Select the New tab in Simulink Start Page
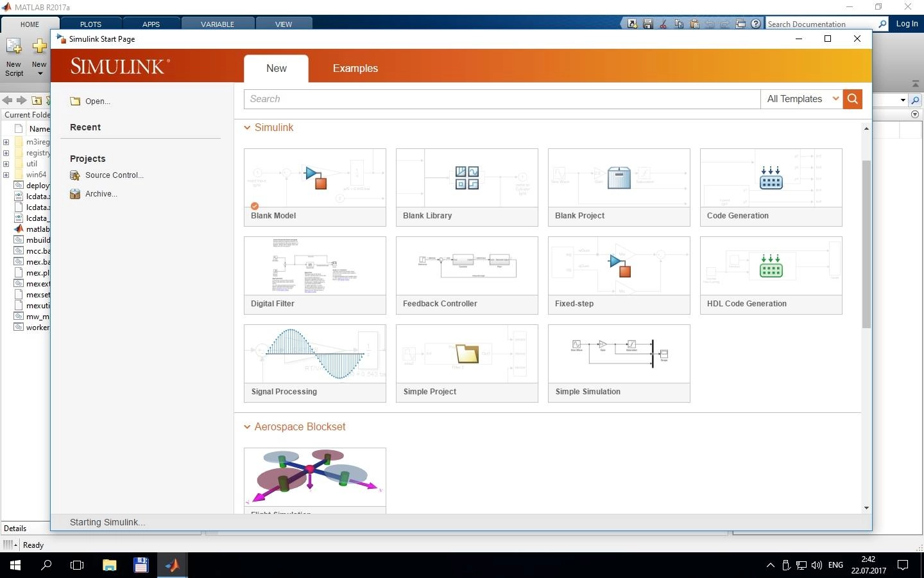 pos(277,68)
